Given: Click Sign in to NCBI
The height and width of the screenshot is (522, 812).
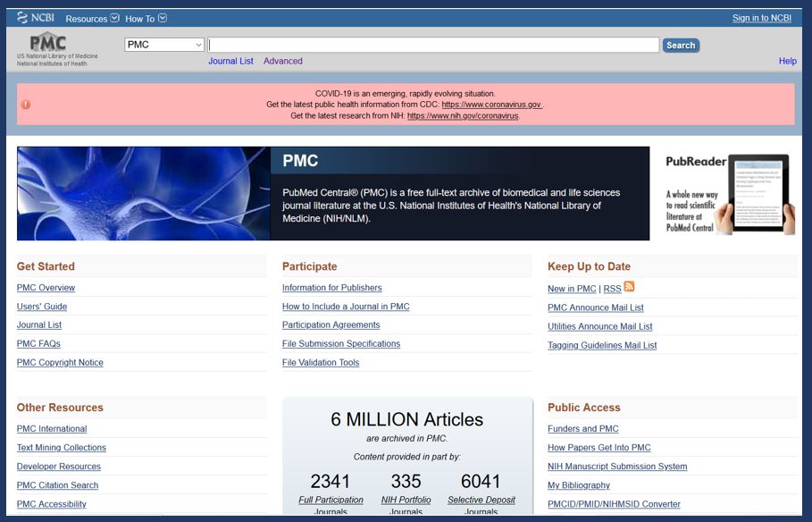Looking at the screenshot, I should (x=763, y=19).
